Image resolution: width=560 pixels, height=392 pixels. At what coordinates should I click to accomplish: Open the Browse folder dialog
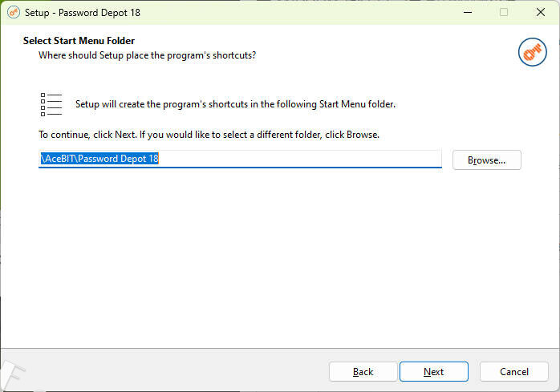click(486, 160)
